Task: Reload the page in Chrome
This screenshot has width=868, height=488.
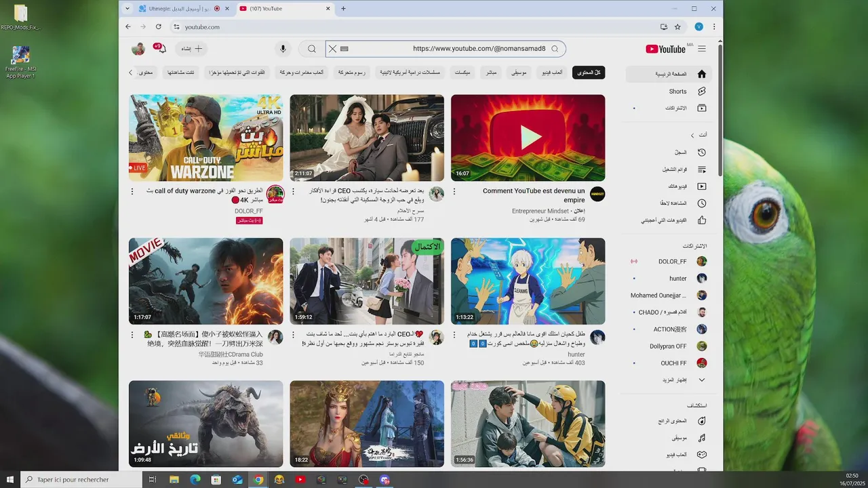Action: (158, 26)
